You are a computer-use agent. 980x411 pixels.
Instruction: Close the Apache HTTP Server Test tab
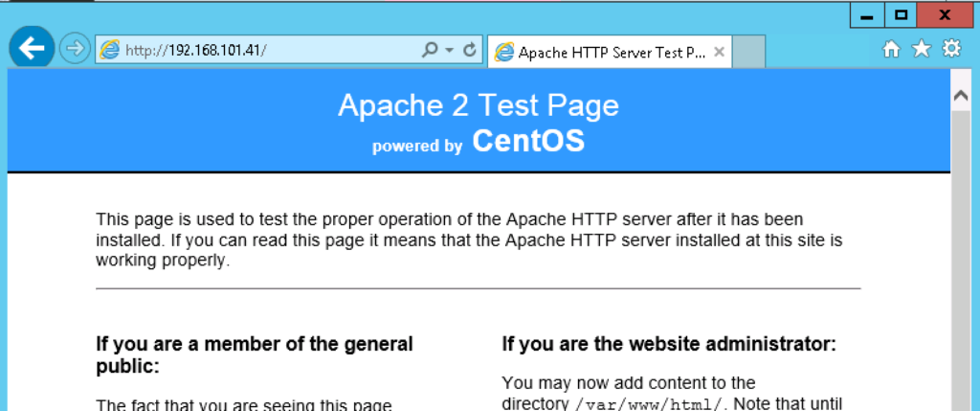(720, 52)
